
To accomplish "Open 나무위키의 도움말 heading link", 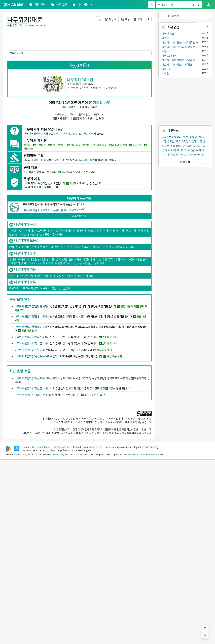I will [26, 241].
